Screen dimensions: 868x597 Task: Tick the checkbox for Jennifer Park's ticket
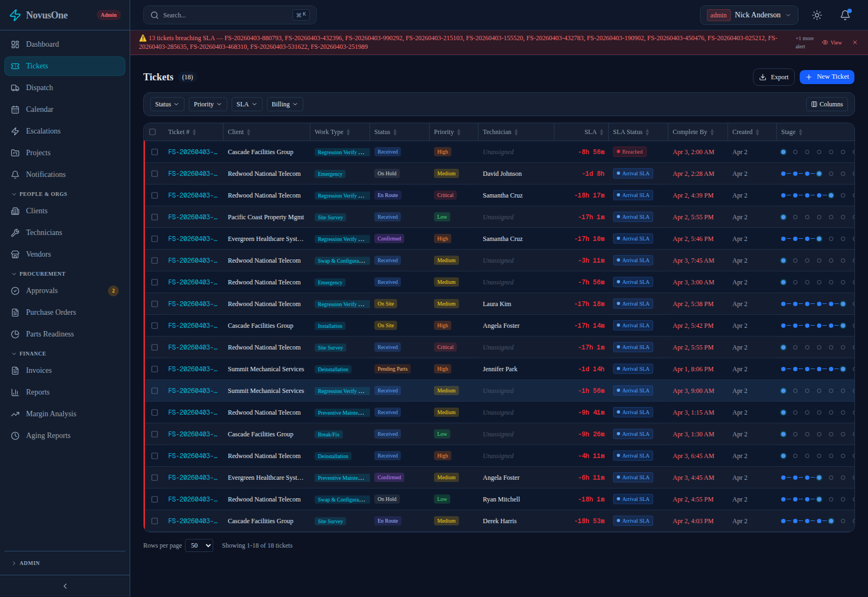[x=155, y=369]
